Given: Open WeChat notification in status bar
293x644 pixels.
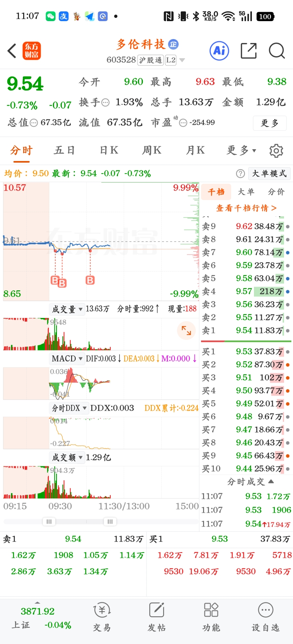Looking at the screenshot, I should [50, 16].
